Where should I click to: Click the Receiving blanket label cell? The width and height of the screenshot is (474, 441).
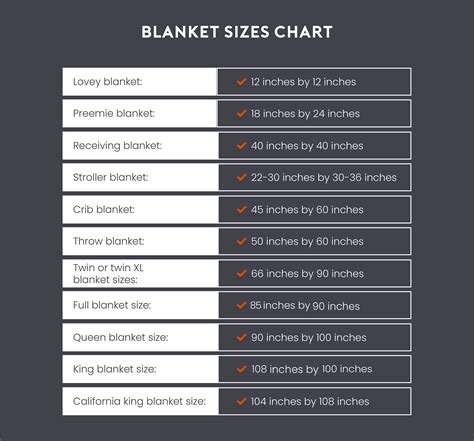[140, 146]
